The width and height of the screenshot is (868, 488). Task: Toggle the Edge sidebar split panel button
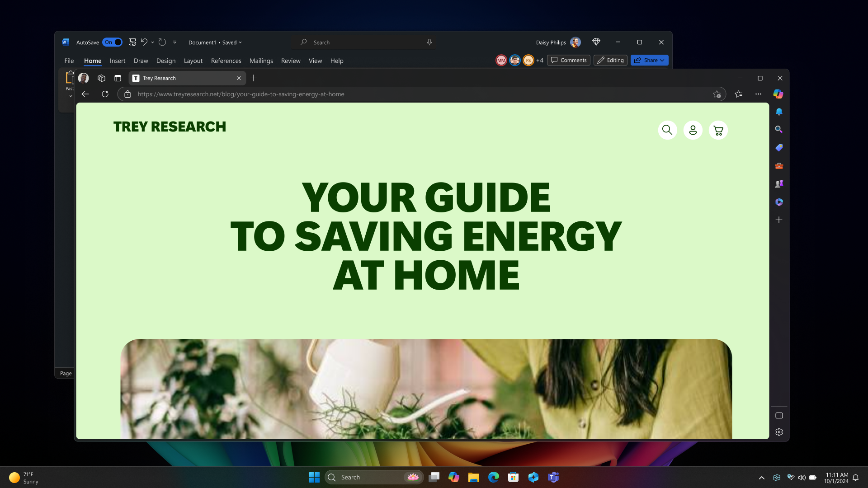pyautogui.click(x=779, y=416)
